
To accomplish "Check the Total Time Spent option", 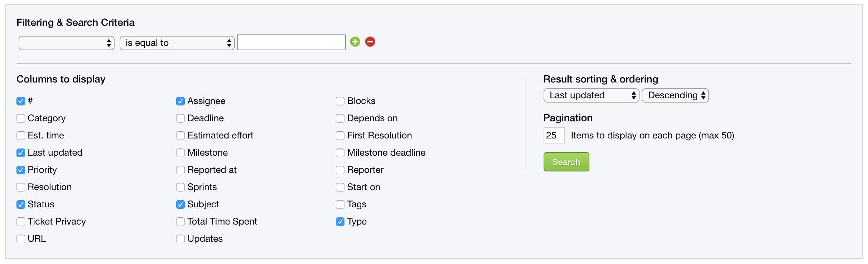I will pyautogui.click(x=180, y=222).
